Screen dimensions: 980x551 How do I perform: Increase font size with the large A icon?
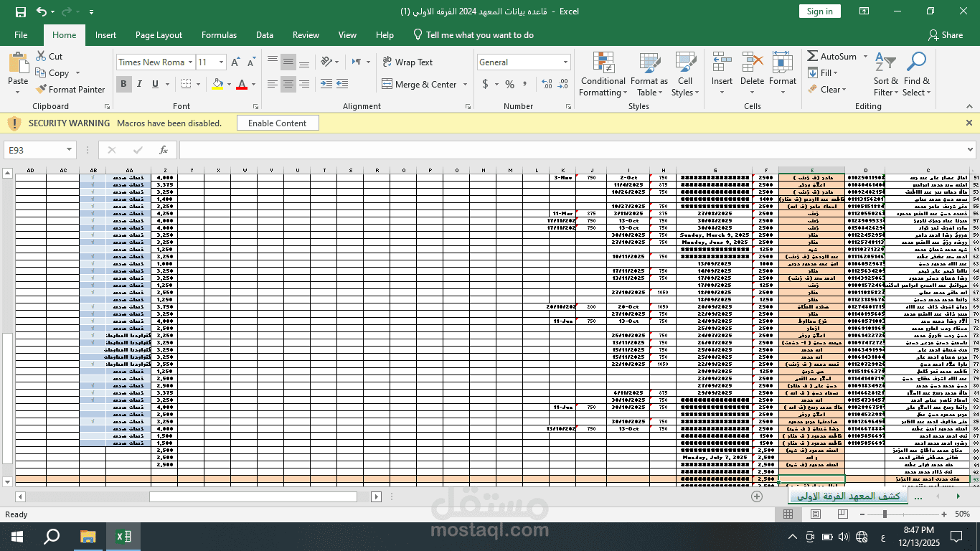(237, 62)
